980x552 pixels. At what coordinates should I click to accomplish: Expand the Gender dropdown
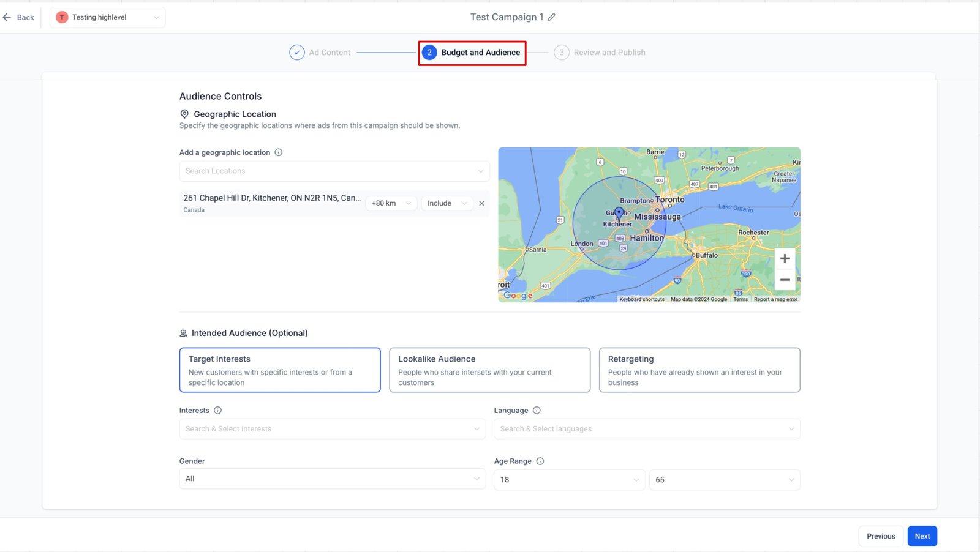[x=332, y=479]
